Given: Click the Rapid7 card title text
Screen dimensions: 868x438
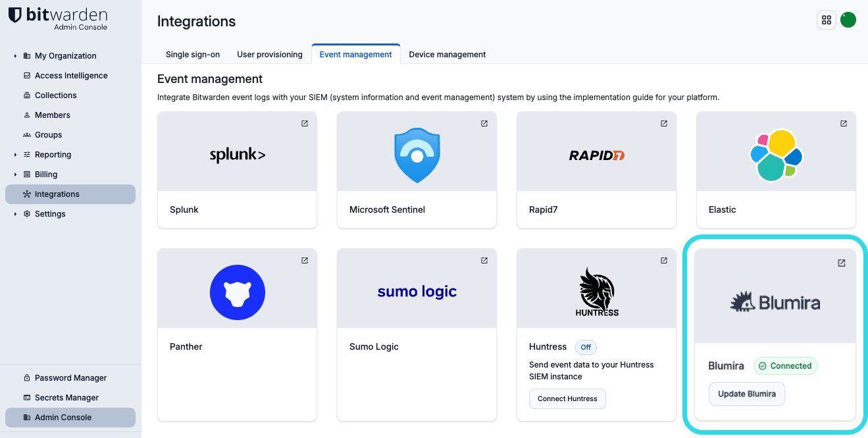Looking at the screenshot, I should 544,209.
